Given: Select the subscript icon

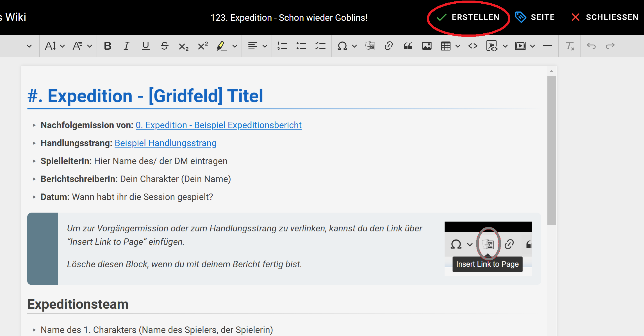Looking at the screenshot, I should point(183,46).
